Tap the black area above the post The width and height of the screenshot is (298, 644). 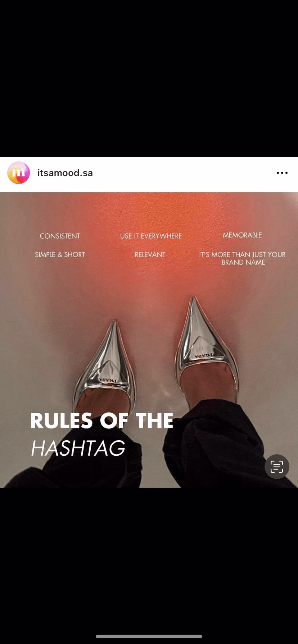[149, 78]
